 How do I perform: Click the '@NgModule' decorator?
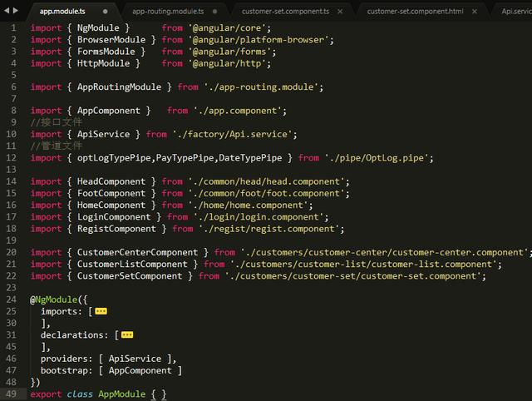click(x=53, y=300)
